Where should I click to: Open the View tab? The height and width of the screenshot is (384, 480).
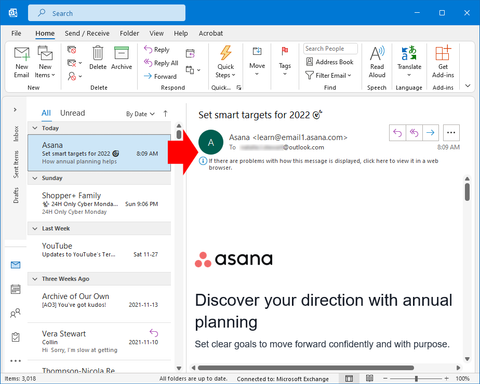pos(156,33)
